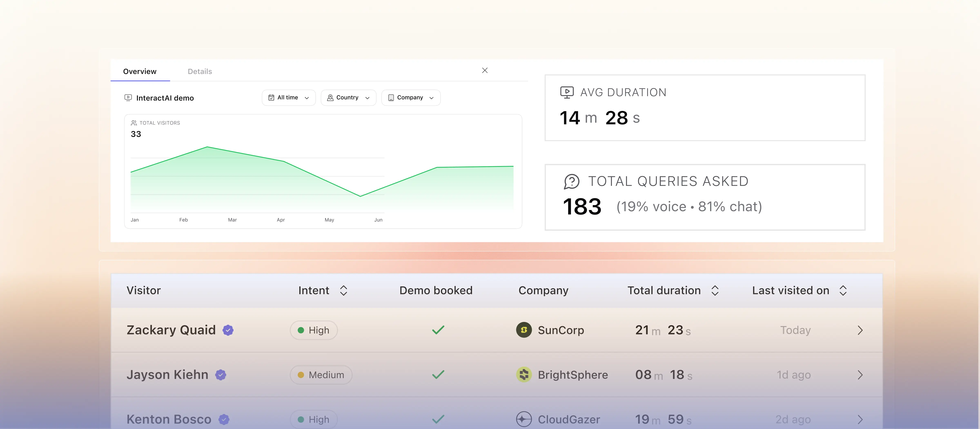Click the BrightSphere company logo icon
Viewport: 980px width, 429px height.
pos(524,375)
